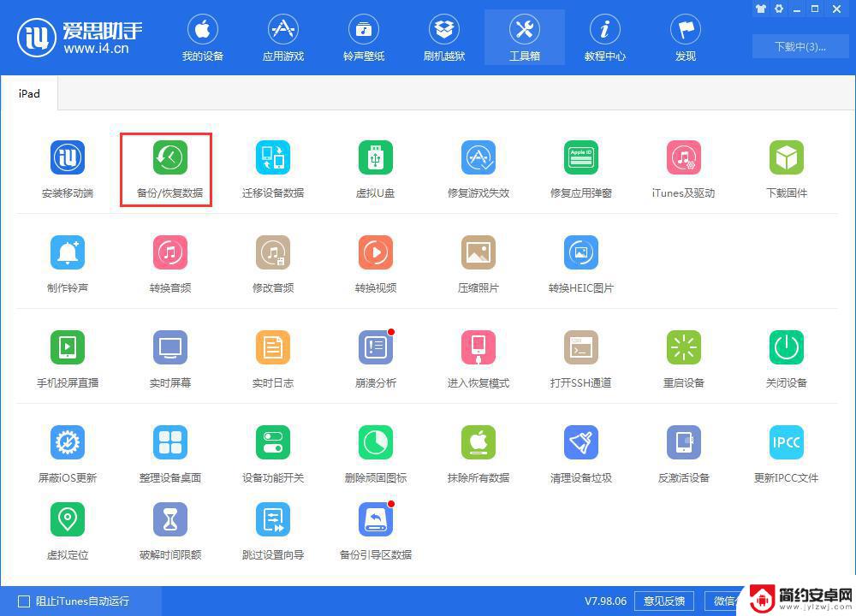Open 虚拟U盘 tool

pos(376,157)
